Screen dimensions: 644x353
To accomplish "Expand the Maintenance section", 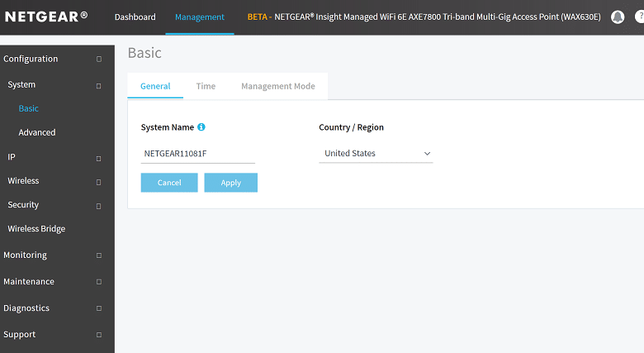I will [x=99, y=282].
